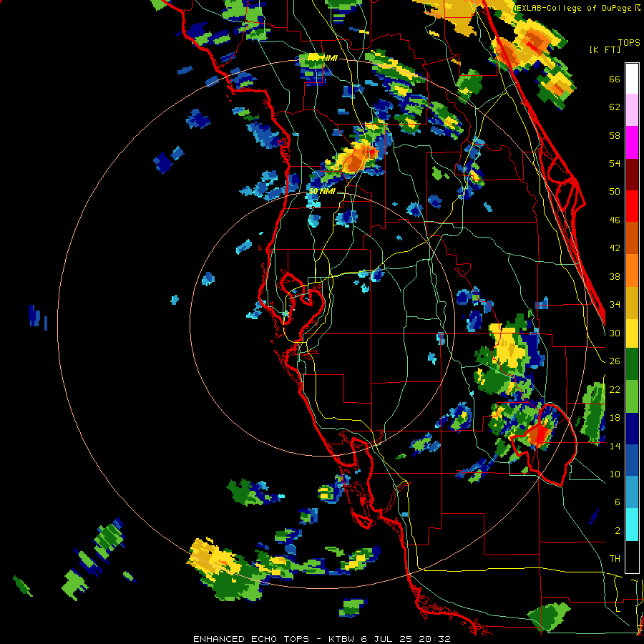644x644 pixels.
Task: Select the 18 legend value
Action: (x=615, y=418)
